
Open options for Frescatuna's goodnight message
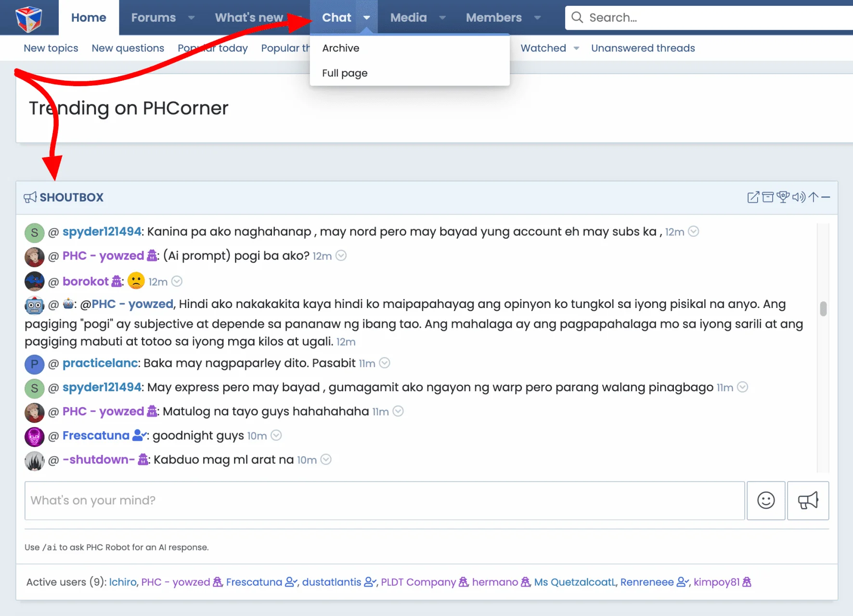pyautogui.click(x=276, y=436)
